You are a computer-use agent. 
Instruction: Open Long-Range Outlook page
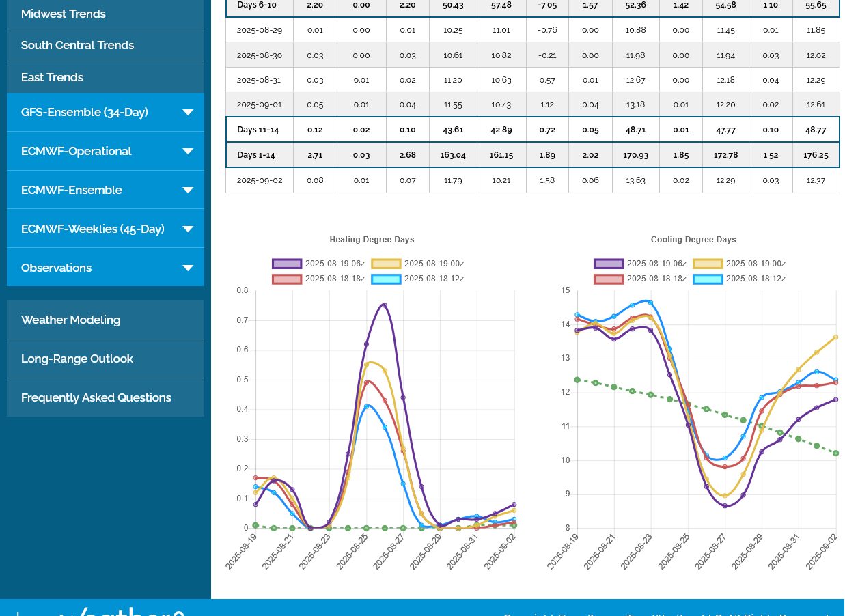(77, 359)
